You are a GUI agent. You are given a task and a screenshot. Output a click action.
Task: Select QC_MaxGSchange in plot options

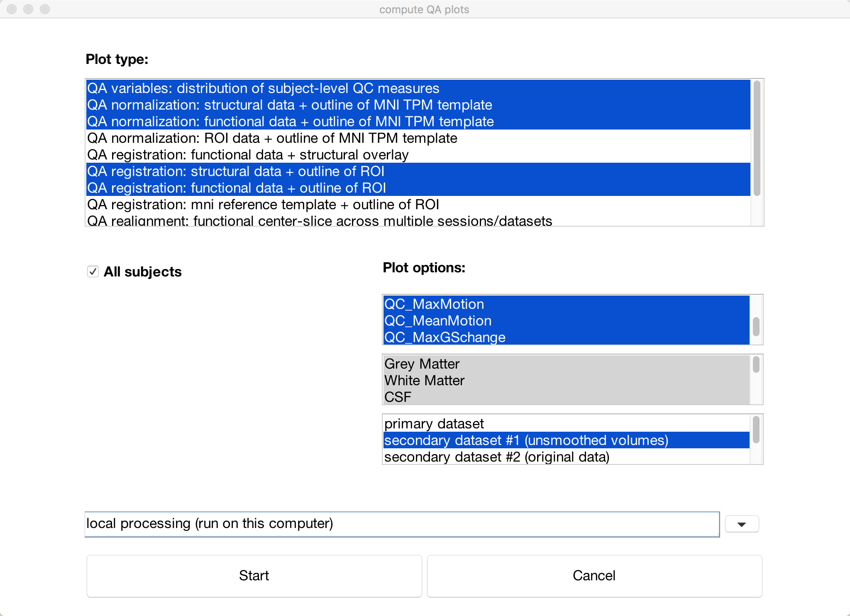pos(567,337)
